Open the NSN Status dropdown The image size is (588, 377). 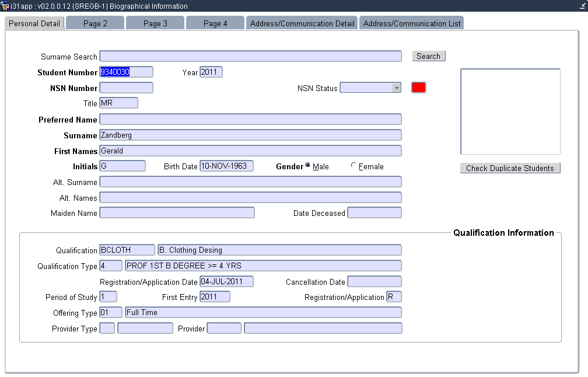pos(397,88)
